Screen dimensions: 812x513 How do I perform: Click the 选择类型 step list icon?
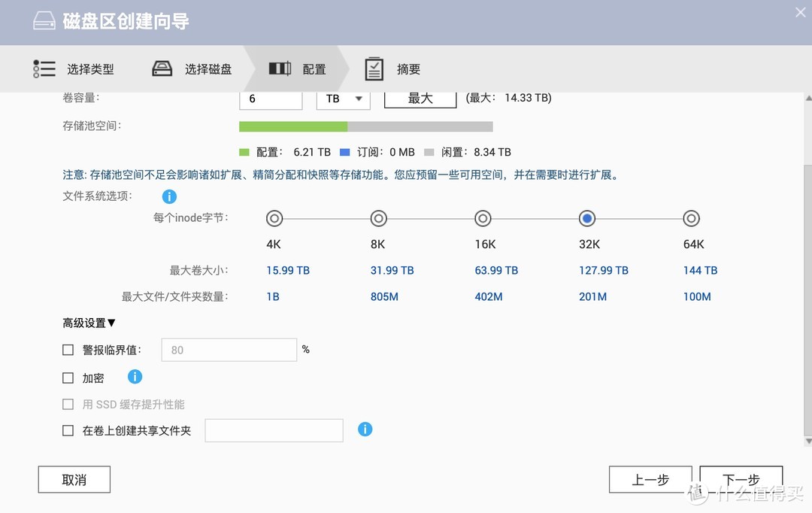coord(44,68)
